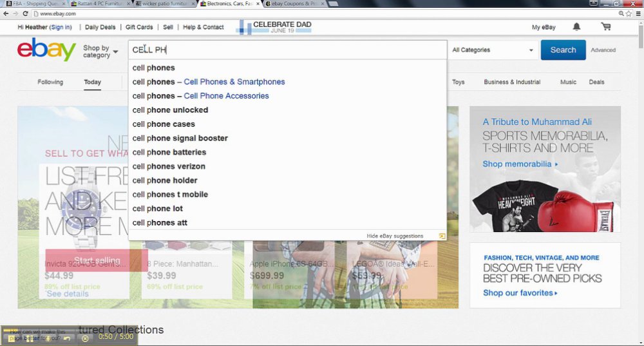Screen dimensions: 644x346
Task: Open the notifications bell
Action: pyautogui.click(x=576, y=27)
